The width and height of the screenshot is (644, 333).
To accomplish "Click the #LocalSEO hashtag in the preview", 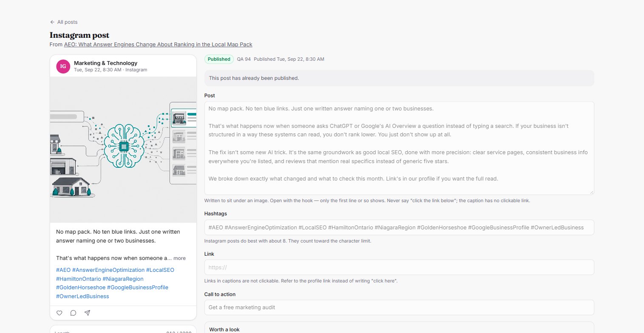I will click(x=160, y=270).
